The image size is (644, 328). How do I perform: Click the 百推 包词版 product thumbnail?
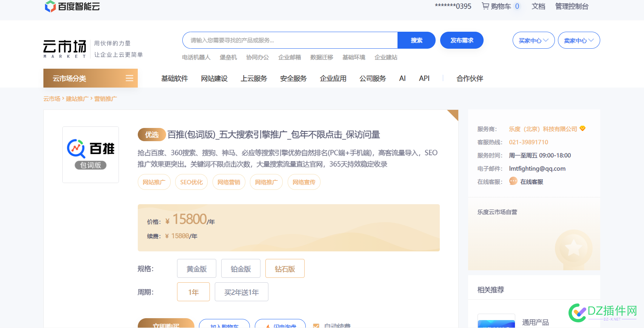pos(91,155)
